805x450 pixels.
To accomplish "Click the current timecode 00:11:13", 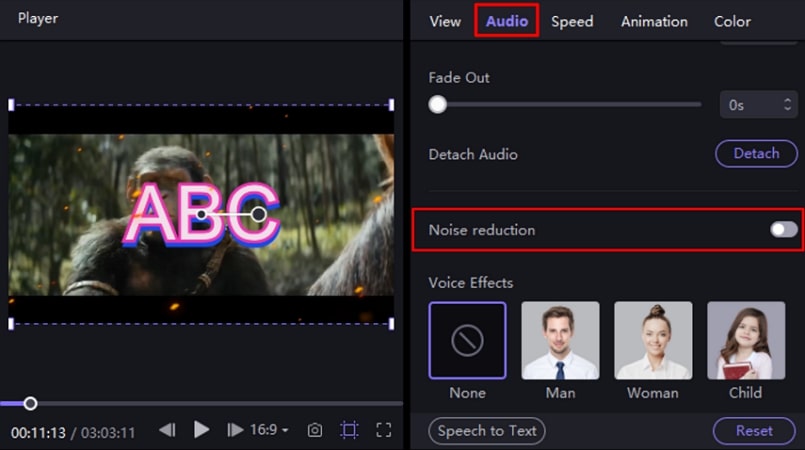I will pyautogui.click(x=39, y=433).
